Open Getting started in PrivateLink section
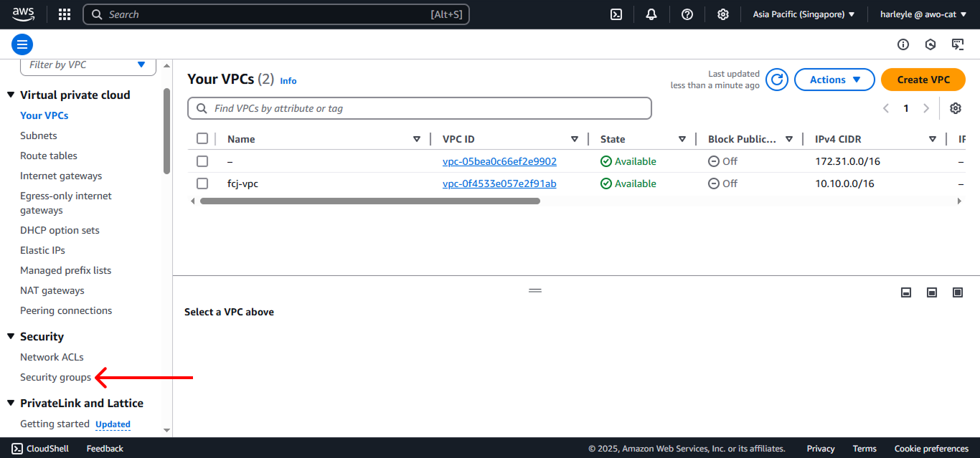The height and width of the screenshot is (458, 980). (x=55, y=424)
